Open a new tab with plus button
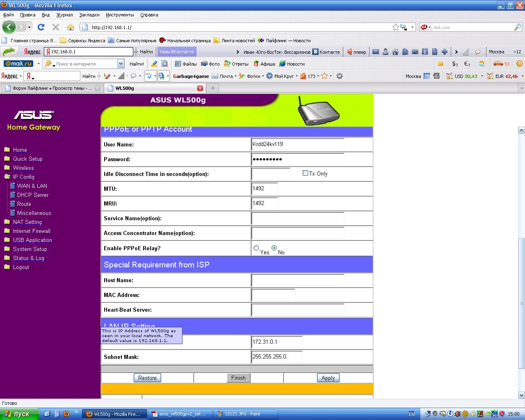The image size is (525, 420). point(212,88)
